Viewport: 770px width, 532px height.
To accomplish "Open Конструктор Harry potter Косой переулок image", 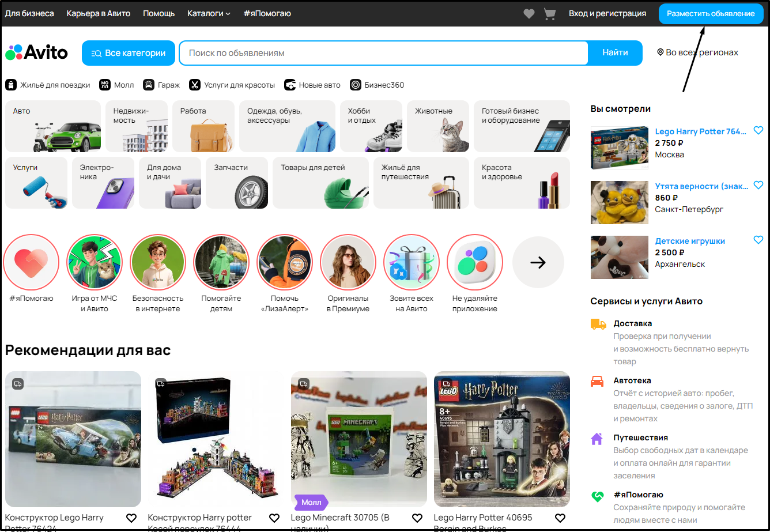I will point(216,439).
